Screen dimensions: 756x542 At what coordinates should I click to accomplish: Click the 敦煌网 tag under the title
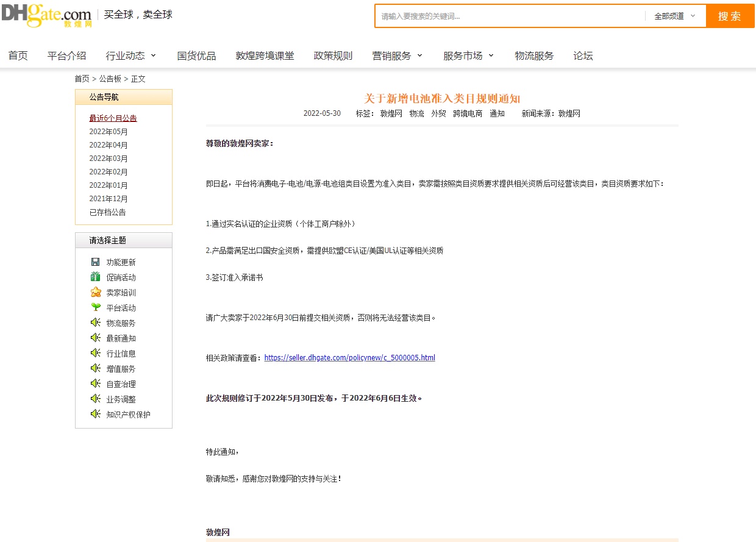[x=391, y=113]
